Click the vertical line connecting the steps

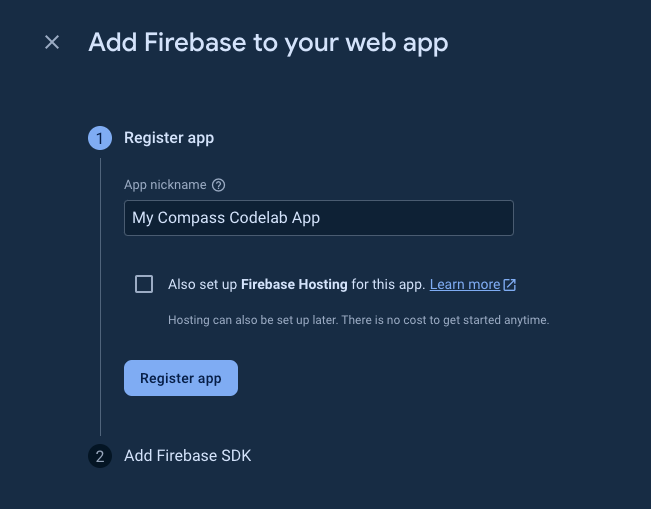(x=100, y=300)
